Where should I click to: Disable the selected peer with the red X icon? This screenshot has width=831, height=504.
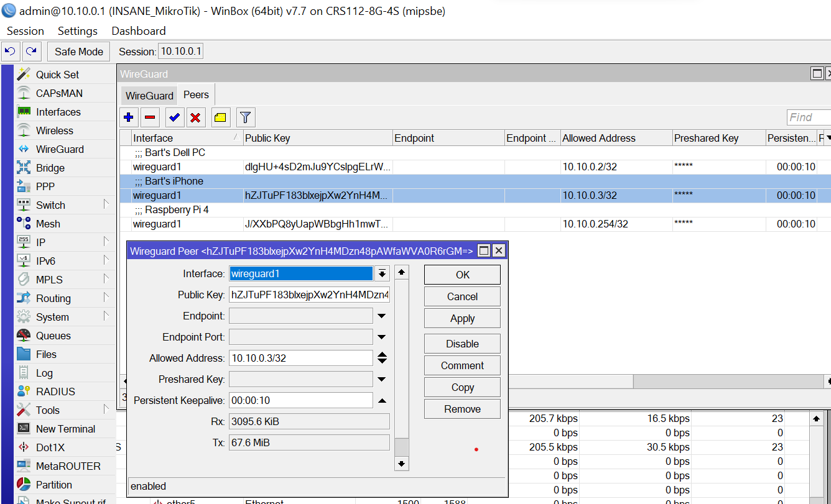click(x=195, y=117)
